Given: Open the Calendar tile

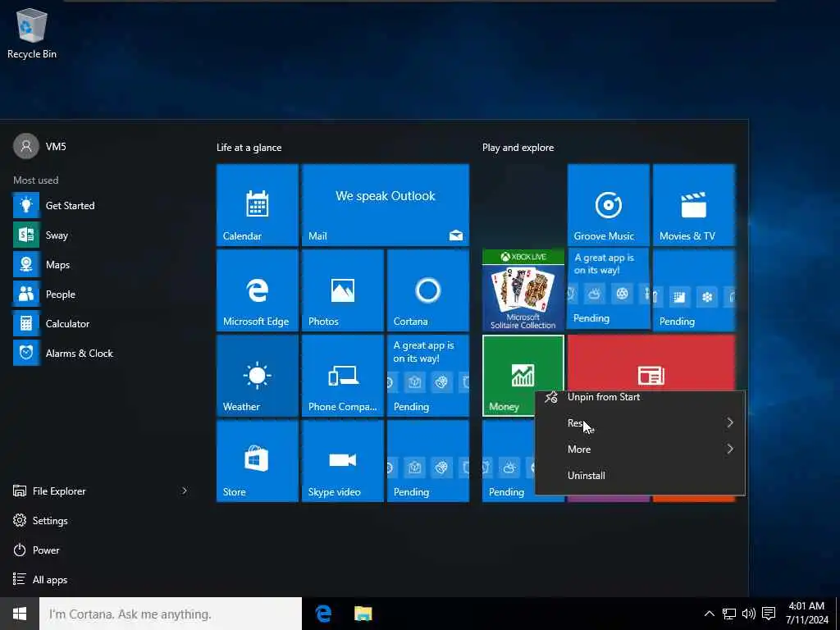Looking at the screenshot, I should tap(257, 205).
